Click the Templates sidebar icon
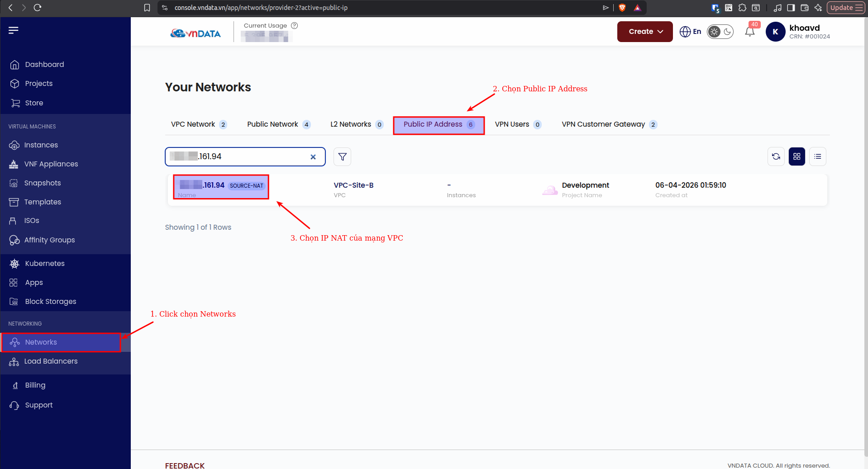 pyautogui.click(x=14, y=202)
